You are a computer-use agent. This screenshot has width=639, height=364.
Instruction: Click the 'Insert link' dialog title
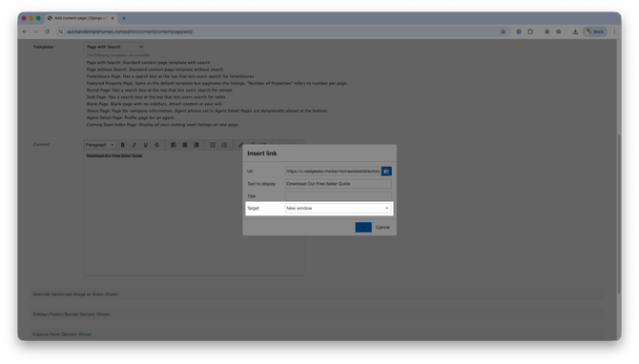[262, 153]
